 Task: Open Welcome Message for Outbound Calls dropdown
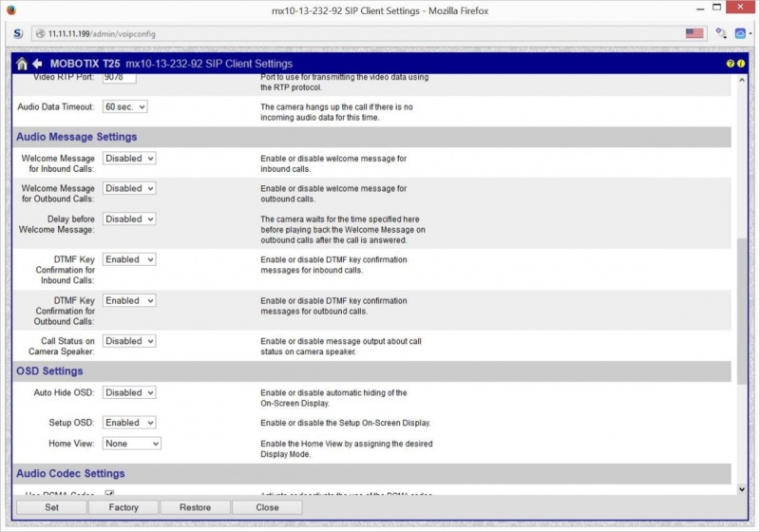(129, 188)
